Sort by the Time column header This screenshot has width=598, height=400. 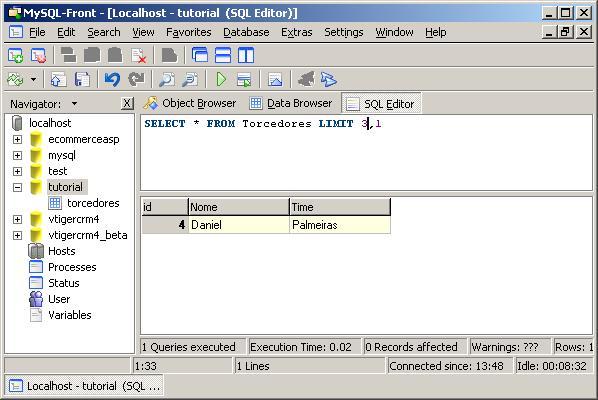click(340, 207)
